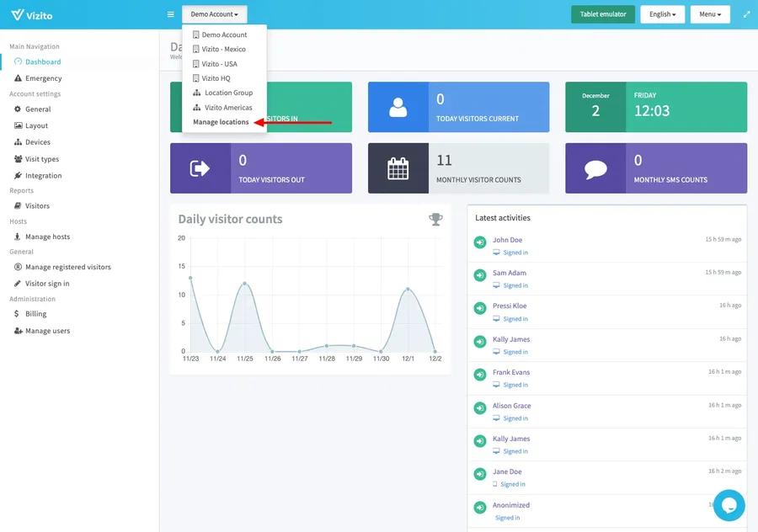
Task: Click the hamburger sidebar toggle icon
Action: click(171, 14)
